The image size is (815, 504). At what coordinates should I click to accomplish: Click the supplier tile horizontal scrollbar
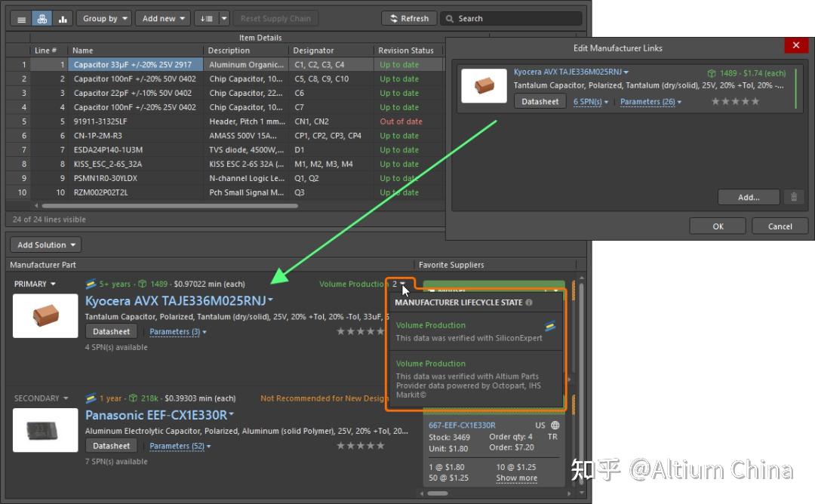(x=438, y=493)
